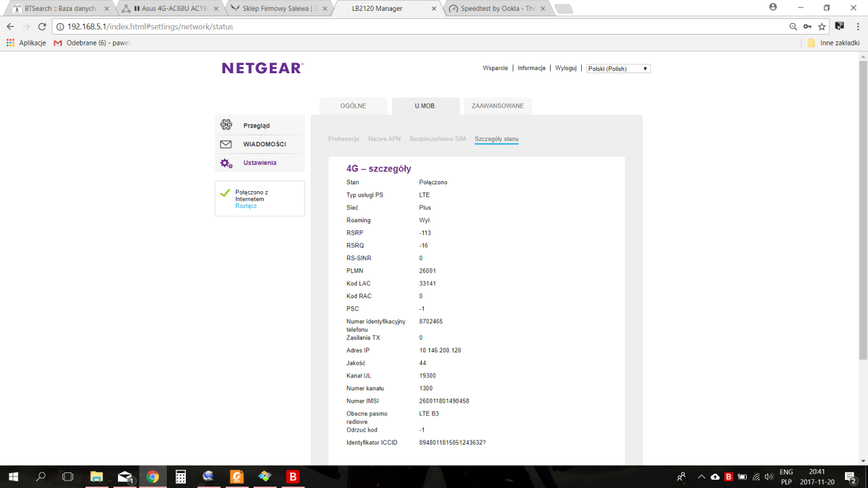868x488 pixels.
Task: Open the Przegląd overview icon
Action: (x=226, y=125)
